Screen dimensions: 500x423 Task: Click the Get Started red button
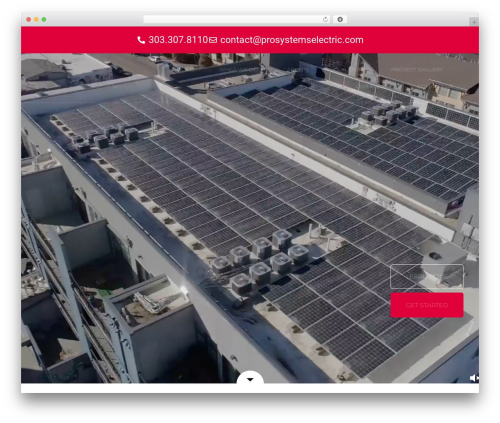click(427, 305)
